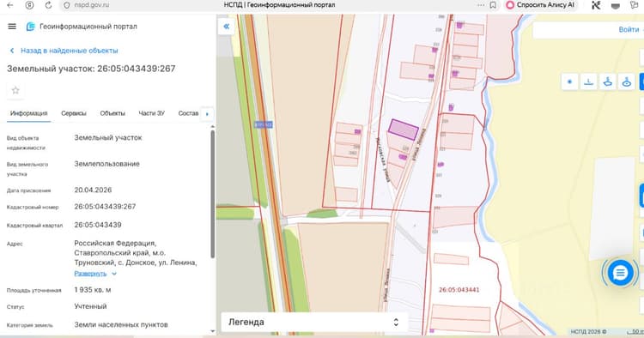Select the third map measurement tool

click(x=607, y=81)
